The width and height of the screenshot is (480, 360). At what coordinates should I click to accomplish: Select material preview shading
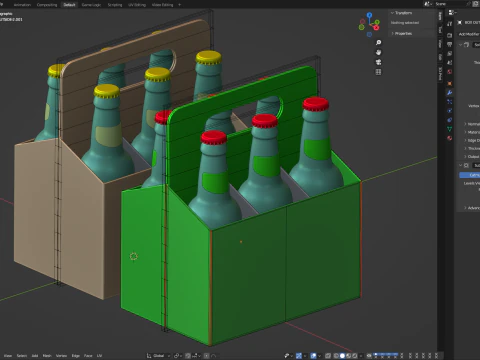[x=348, y=356]
